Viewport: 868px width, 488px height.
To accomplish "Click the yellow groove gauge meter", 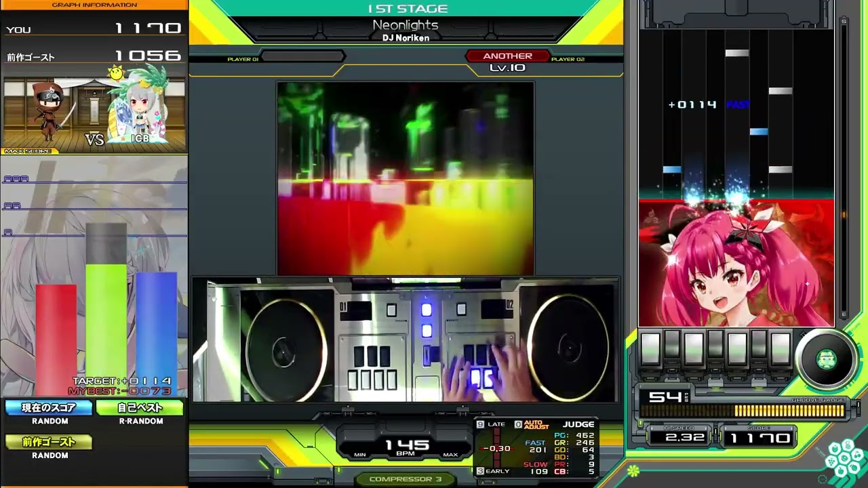I will click(x=742, y=411).
